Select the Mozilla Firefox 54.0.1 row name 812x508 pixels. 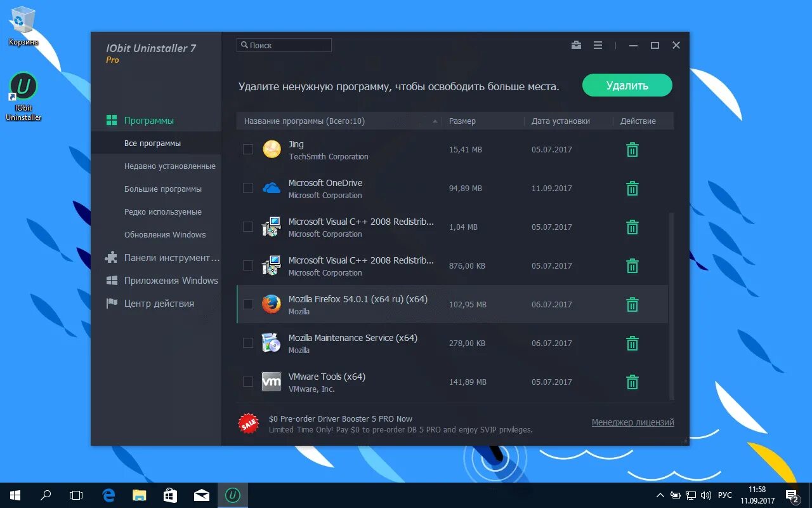click(x=358, y=299)
